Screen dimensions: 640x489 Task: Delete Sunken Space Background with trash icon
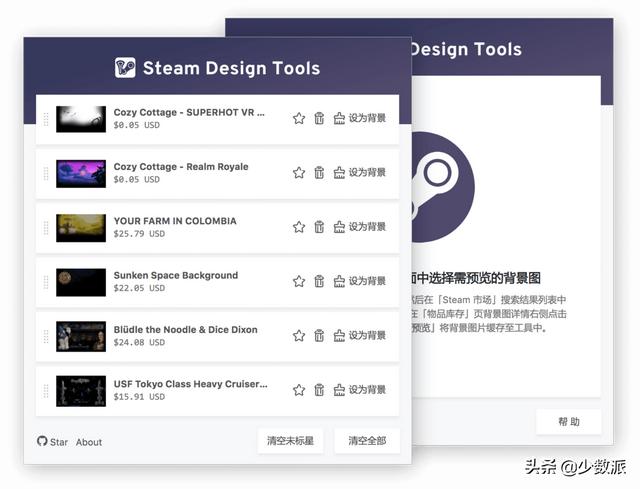click(x=319, y=281)
